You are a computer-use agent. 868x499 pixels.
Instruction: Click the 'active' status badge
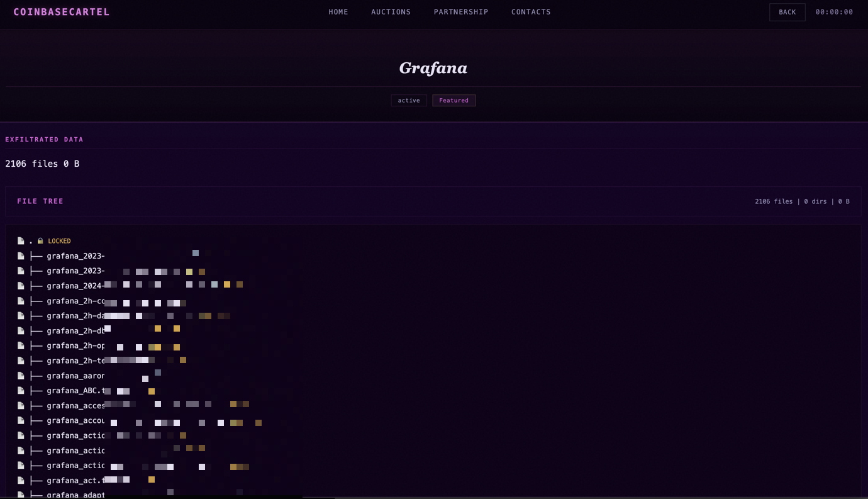[409, 101]
